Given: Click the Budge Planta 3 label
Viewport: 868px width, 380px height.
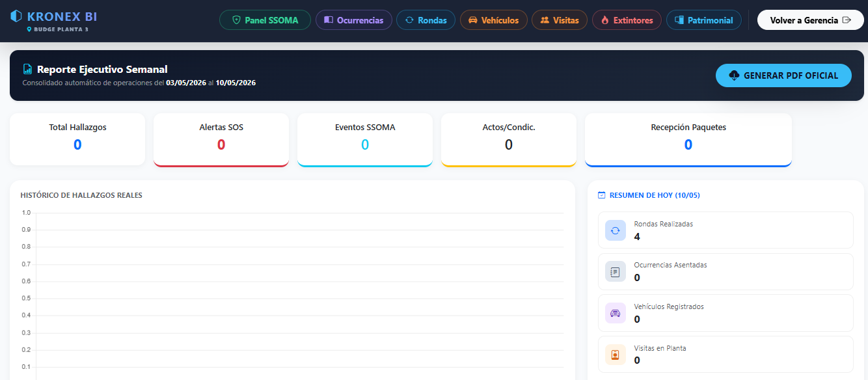Looking at the screenshot, I should [x=61, y=29].
